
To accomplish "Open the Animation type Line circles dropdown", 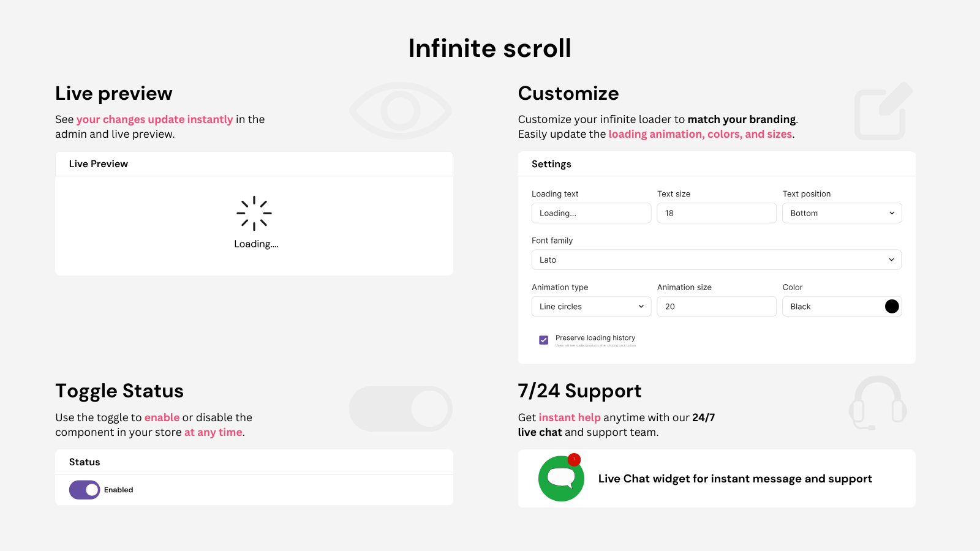I will [591, 306].
